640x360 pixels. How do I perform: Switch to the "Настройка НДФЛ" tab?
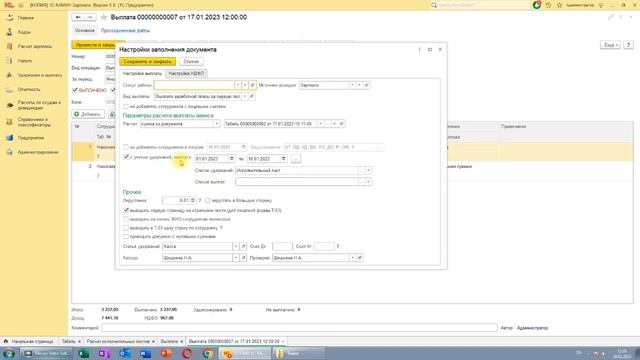click(186, 73)
